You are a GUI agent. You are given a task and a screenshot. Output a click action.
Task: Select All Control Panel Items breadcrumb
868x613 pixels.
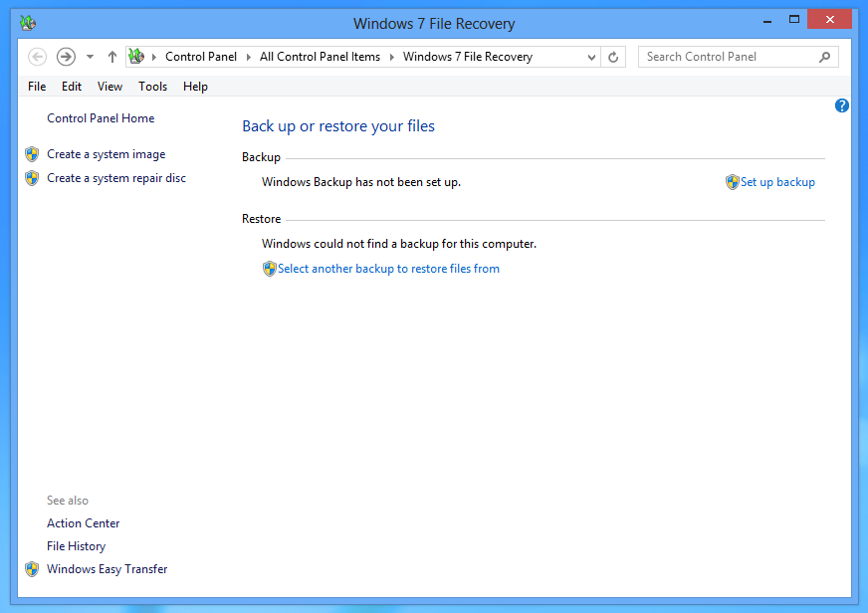(320, 57)
